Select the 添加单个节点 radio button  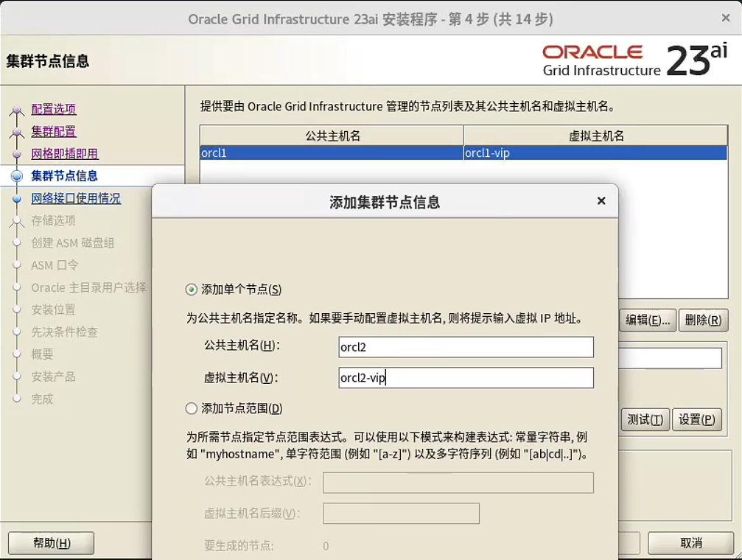(192, 290)
